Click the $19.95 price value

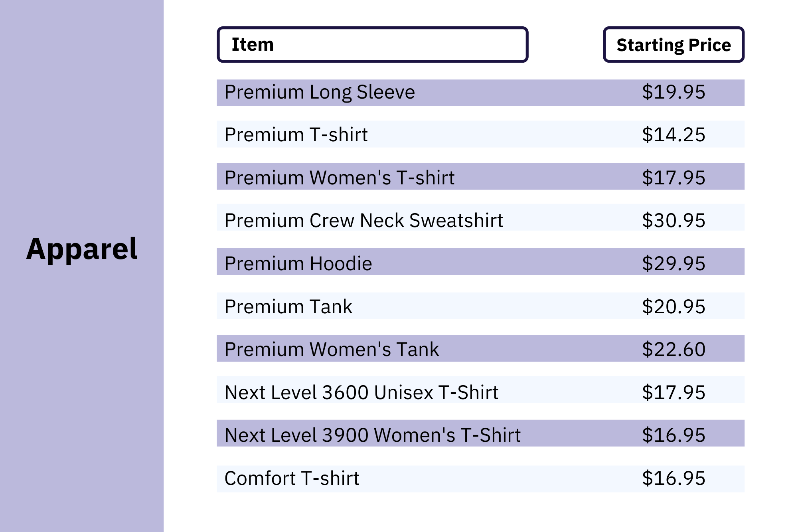pos(674,92)
